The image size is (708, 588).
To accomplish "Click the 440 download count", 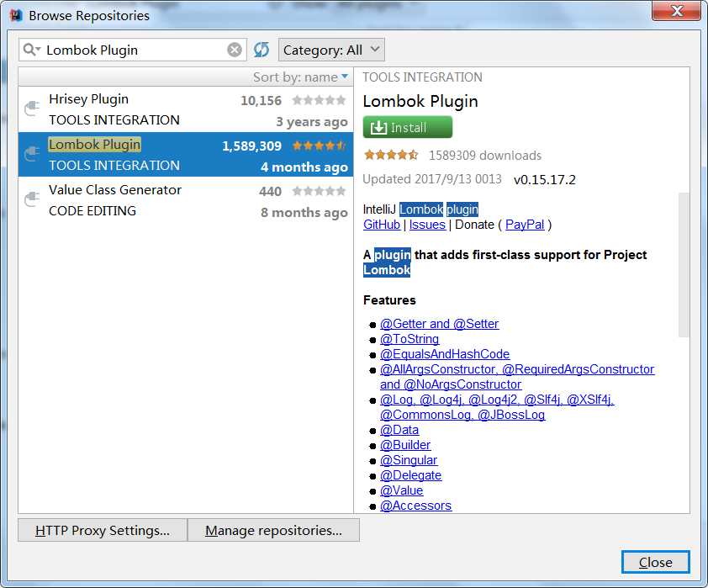I will (x=270, y=191).
